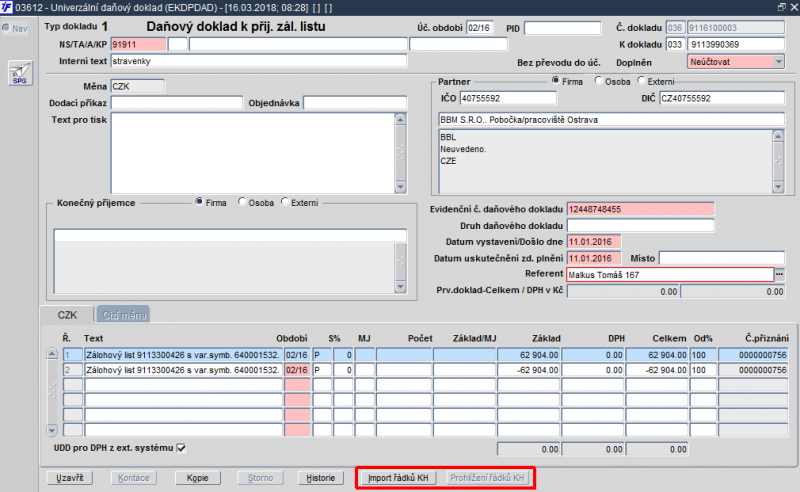This screenshot has height=492, width=800.
Task: Open the Referent lookup ellipsis button
Action: pyautogui.click(x=779, y=275)
